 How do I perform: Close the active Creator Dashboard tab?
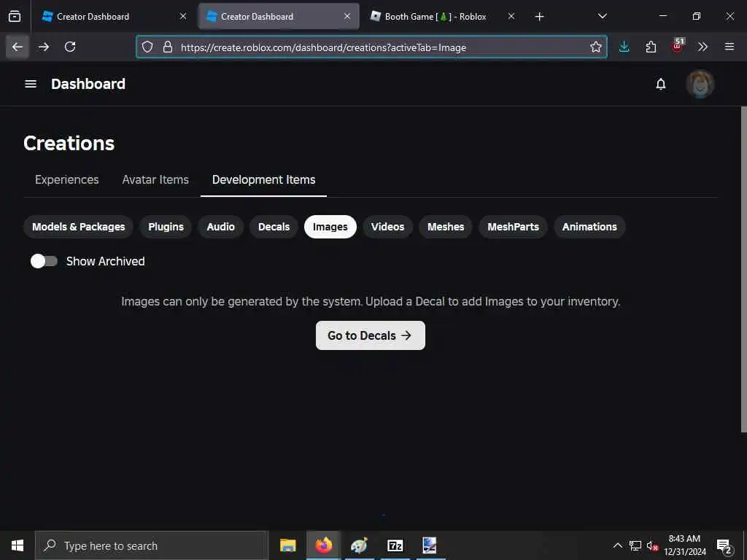(x=347, y=16)
